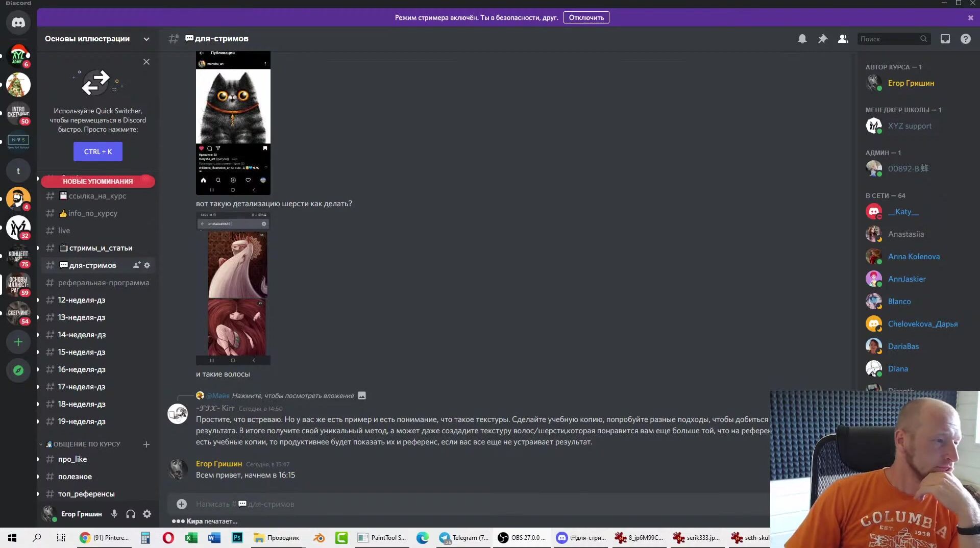This screenshot has height=548, width=980.
Task: Open the server with the Christmas tree avatar
Action: 18,85
